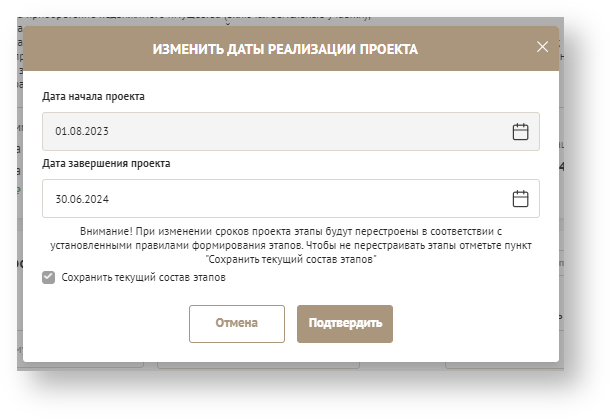Open the calendar for project start date
Viewport: 612px width, 419px height.
click(520, 131)
